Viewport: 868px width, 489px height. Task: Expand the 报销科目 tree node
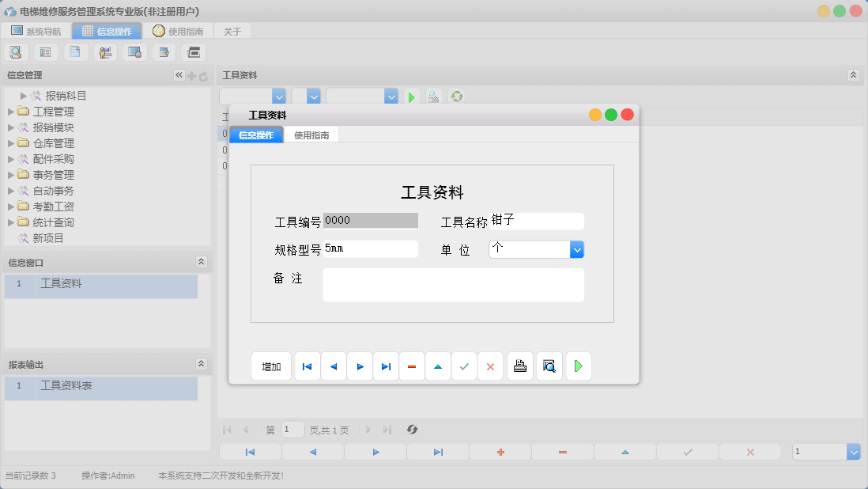pyautogui.click(x=21, y=96)
